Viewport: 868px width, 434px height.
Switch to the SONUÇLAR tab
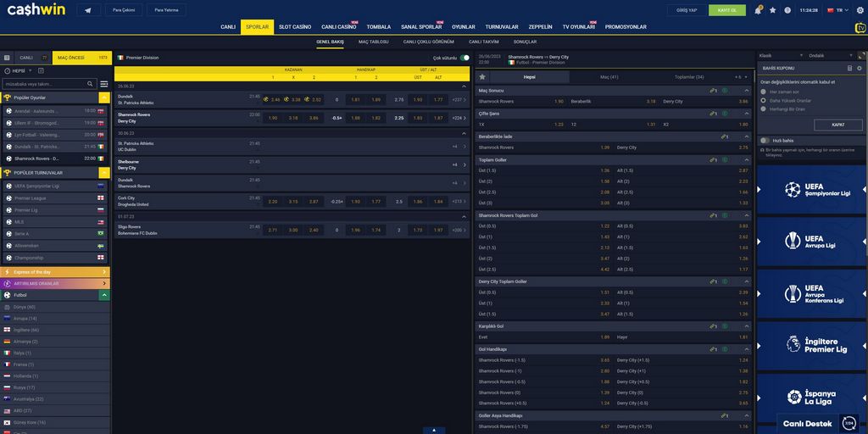coord(525,42)
